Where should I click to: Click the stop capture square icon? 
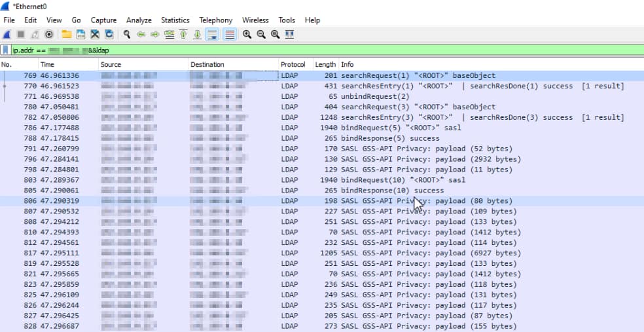point(21,35)
